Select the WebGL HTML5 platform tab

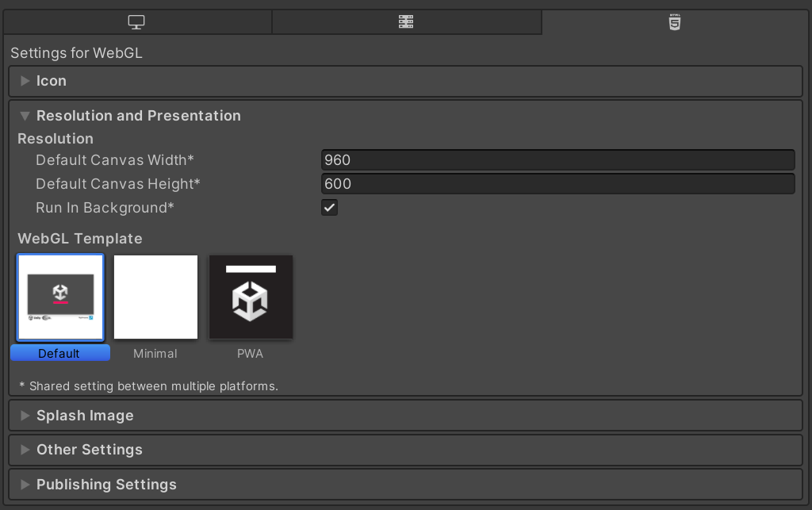pos(676,22)
